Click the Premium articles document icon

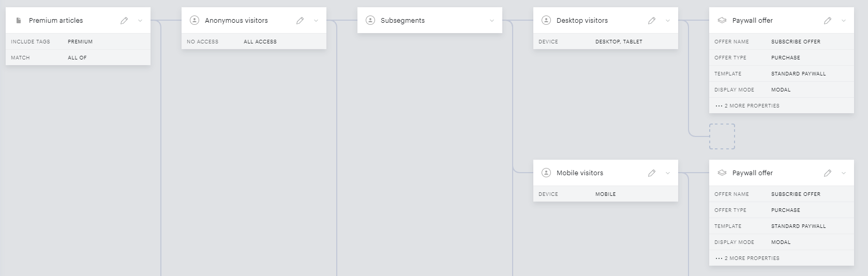19,21
